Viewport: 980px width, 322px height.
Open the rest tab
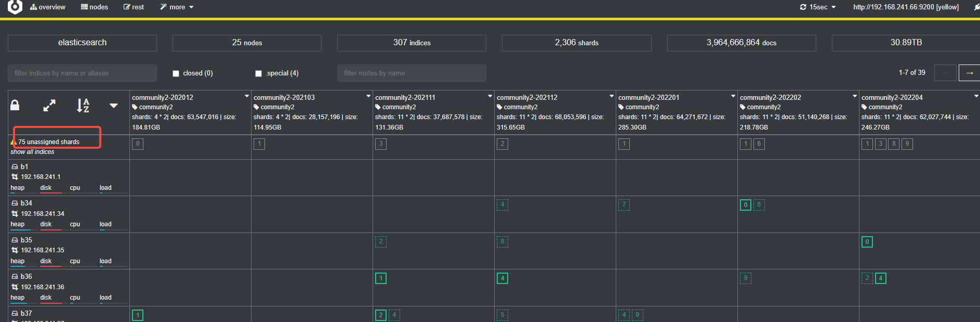[134, 7]
